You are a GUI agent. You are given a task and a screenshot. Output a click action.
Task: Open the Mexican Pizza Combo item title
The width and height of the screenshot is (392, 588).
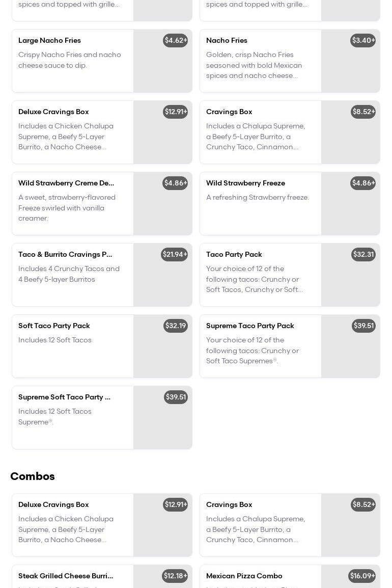pyautogui.click(x=244, y=576)
